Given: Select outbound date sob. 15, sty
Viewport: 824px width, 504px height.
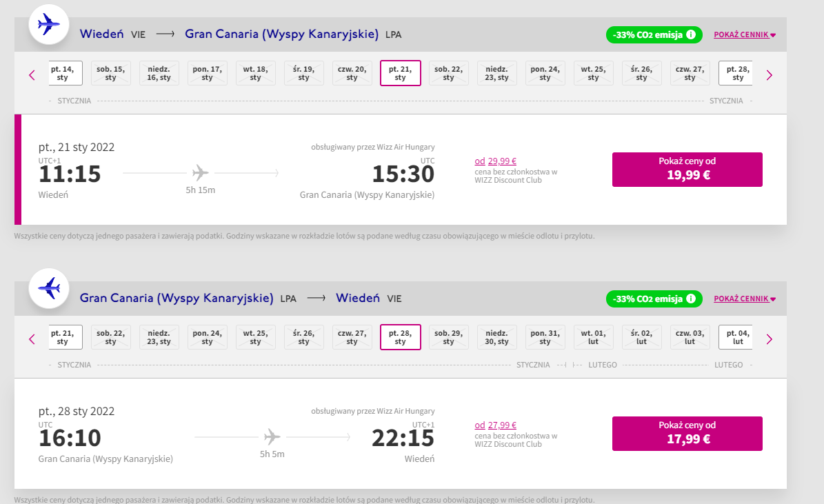Looking at the screenshot, I should [111, 73].
